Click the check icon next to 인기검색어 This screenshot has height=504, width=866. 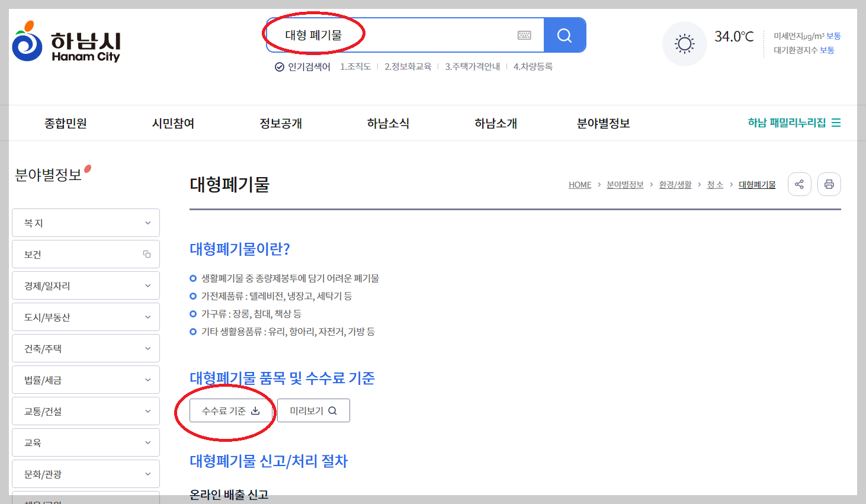click(280, 67)
